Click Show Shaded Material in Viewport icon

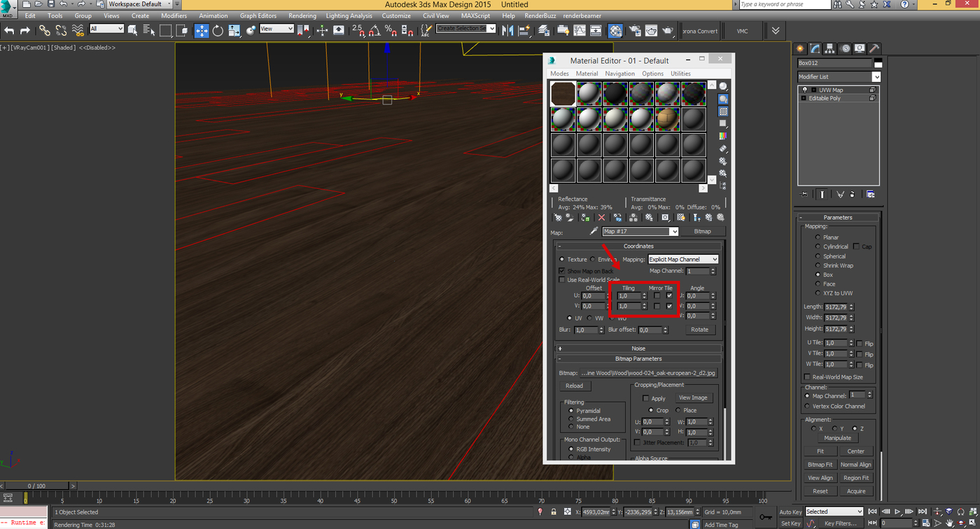(680, 218)
